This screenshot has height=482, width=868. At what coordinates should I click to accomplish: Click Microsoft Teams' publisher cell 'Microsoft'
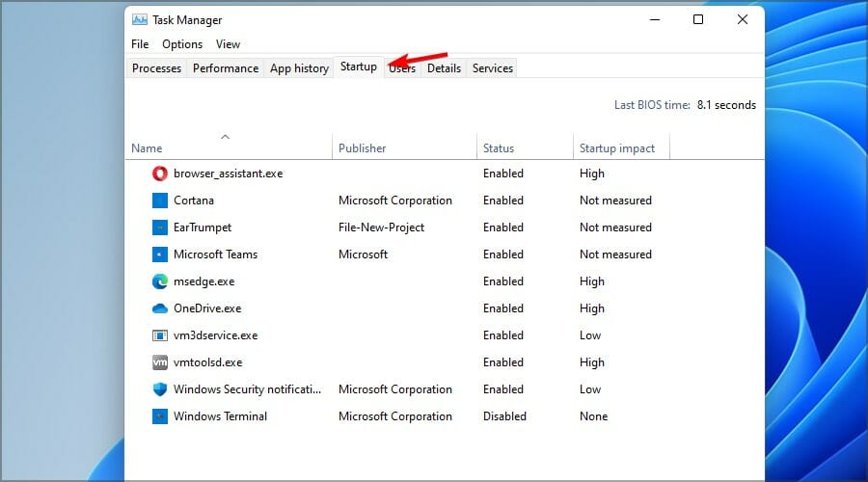pyautogui.click(x=364, y=254)
